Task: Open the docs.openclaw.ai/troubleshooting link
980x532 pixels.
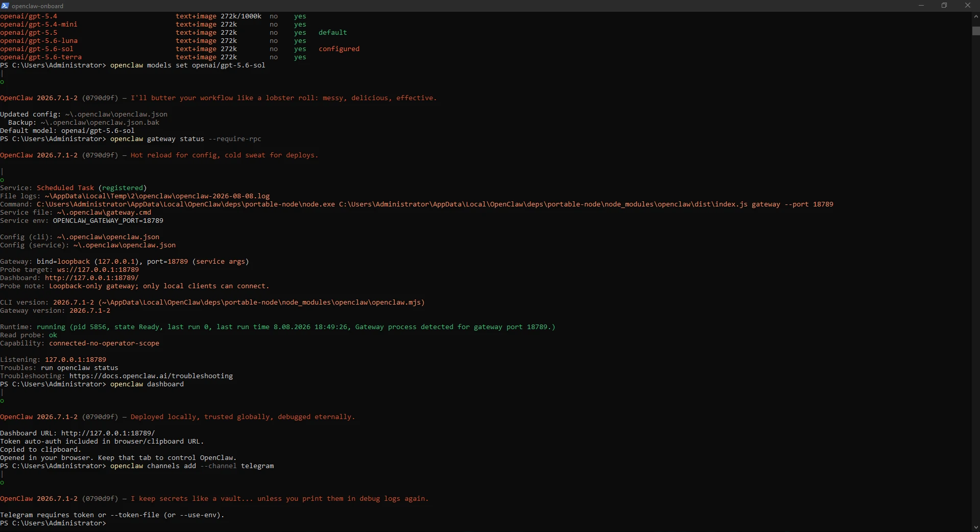Action: tap(151, 376)
